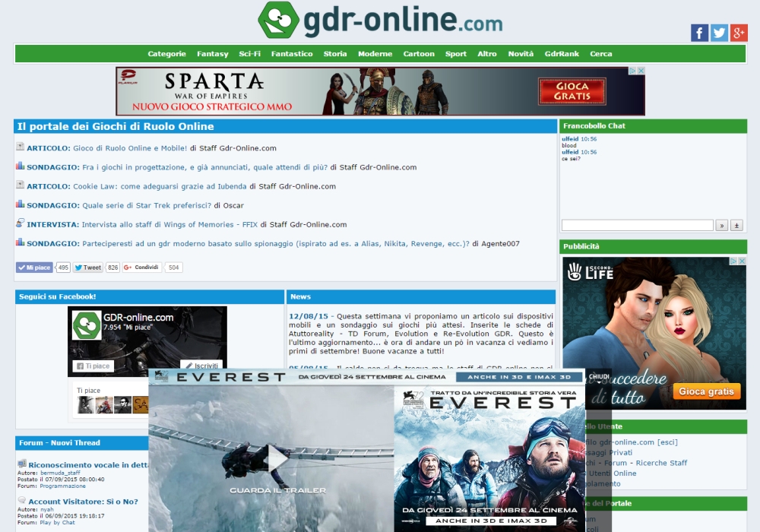This screenshot has width=760, height=532.
Task: Open Storia menu item
Action: coord(335,54)
